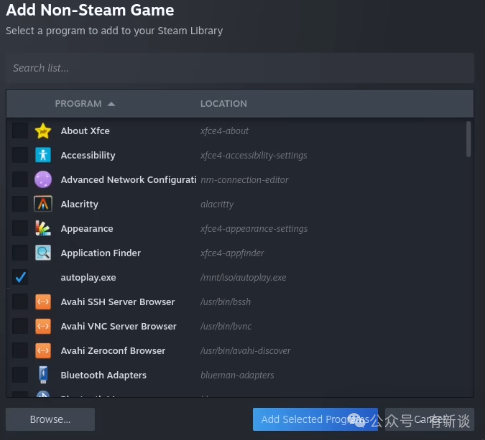Image resolution: width=485 pixels, height=440 pixels.
Task: Tick the Application Finder checkbox
Action: [20, 253]
